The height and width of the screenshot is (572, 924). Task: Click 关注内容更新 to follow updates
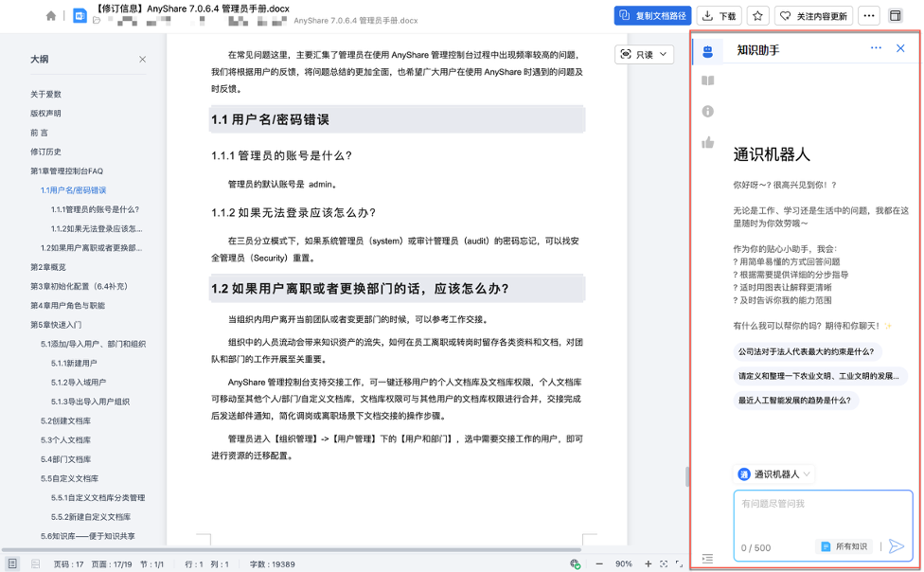point(813,16)
